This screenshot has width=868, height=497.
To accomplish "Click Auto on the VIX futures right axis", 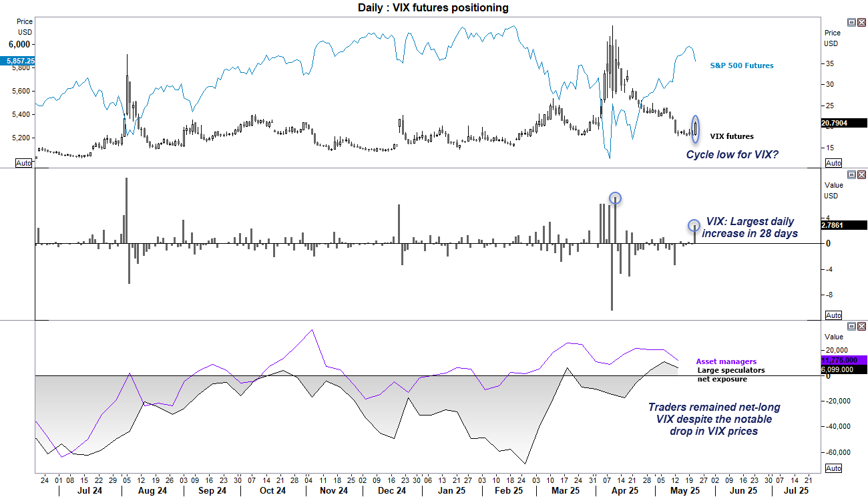I will [833, 162].
